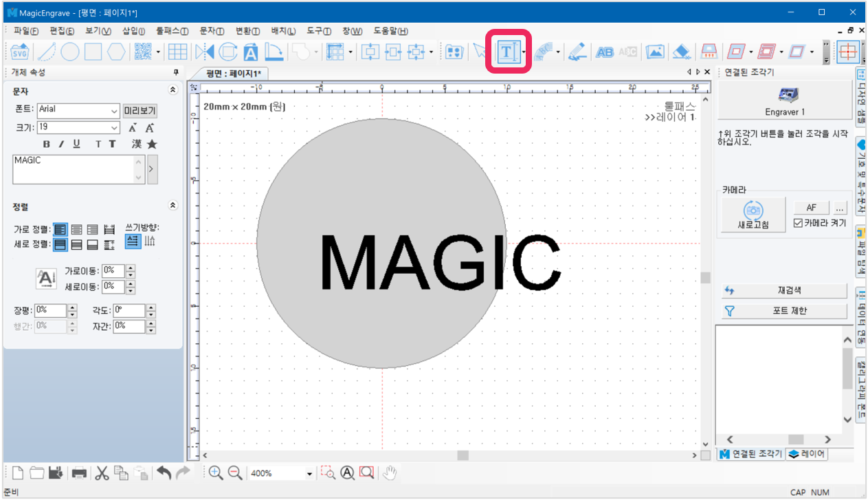Select the line drawing tool
868x500 pixels.
pos(45,52)
